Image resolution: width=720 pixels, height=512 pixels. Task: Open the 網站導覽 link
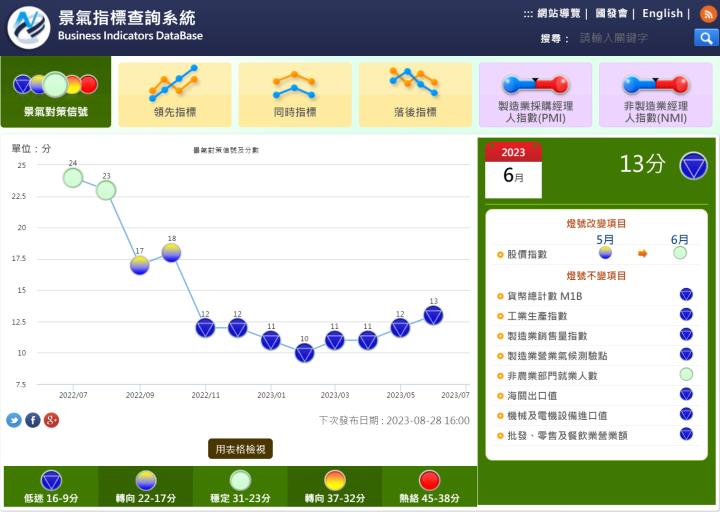pyautogui.click(x=559, y=14)
